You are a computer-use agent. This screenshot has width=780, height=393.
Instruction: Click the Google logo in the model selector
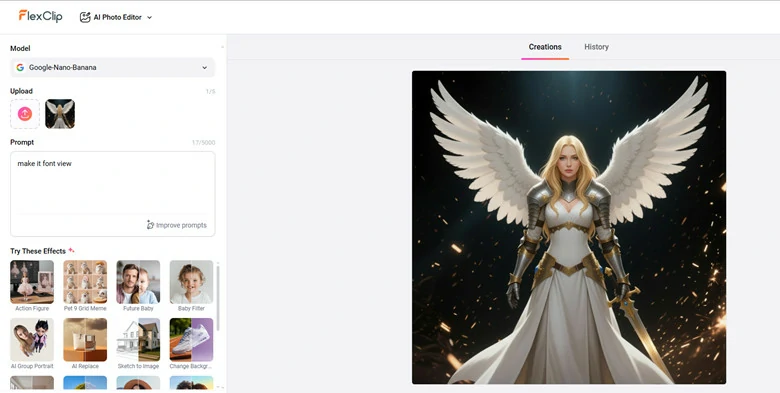pos(20,68)
